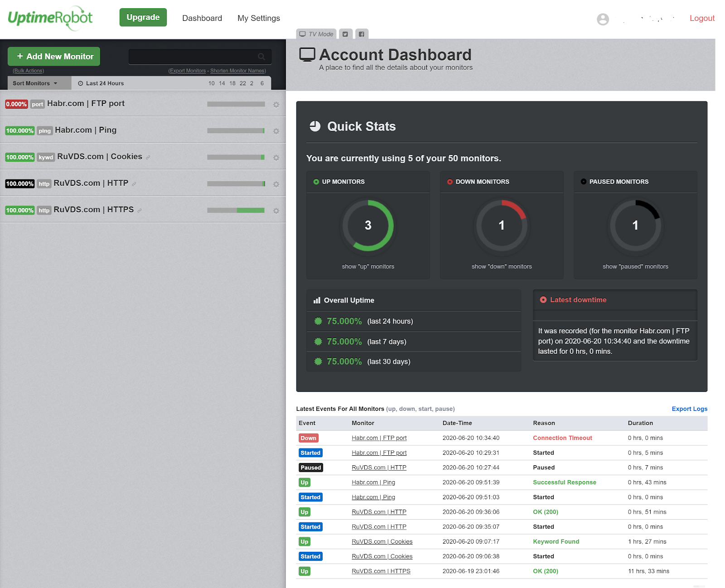Expand the Sort Monitors dropdown

[35, 83]
